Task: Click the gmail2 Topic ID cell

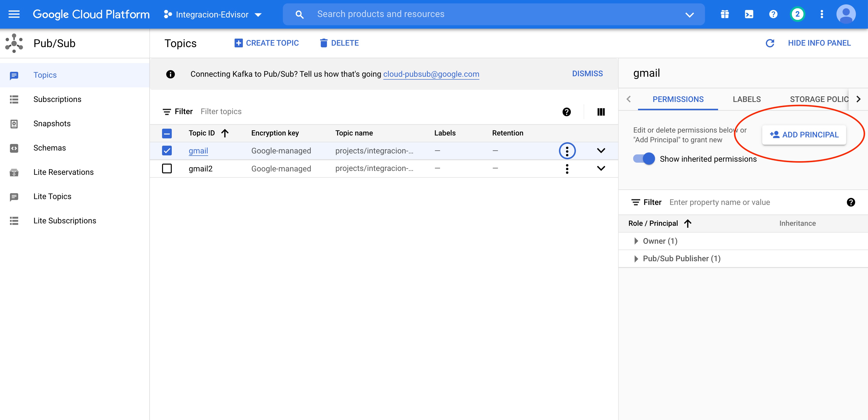Action: point(200,168)
